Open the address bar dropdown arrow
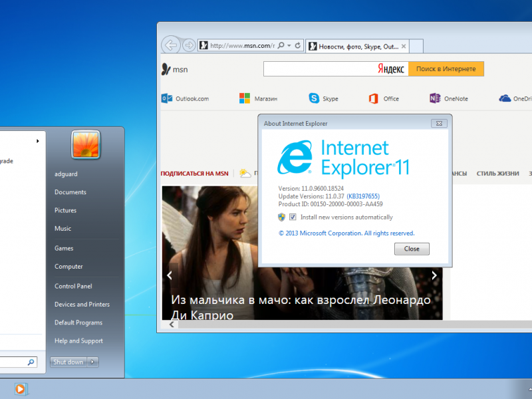Image resolution: width=532 pixels, height=399 pixels. coord(289,45)
